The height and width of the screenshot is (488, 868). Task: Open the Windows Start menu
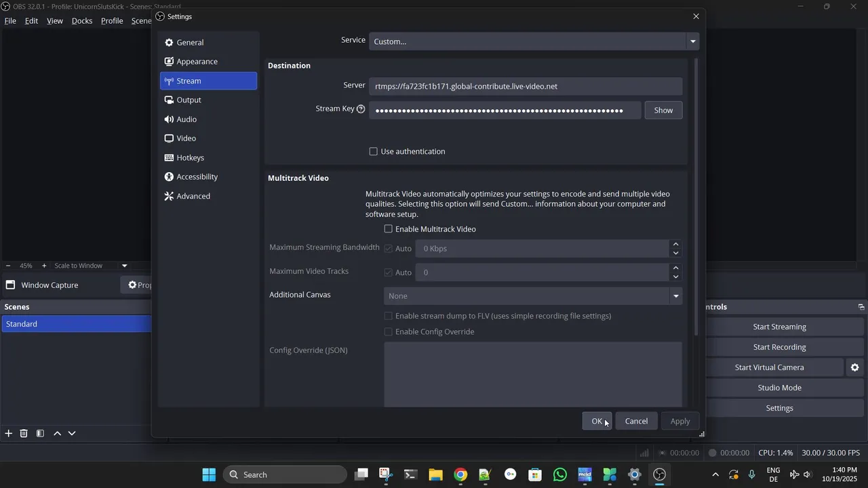tap(209, 474)
